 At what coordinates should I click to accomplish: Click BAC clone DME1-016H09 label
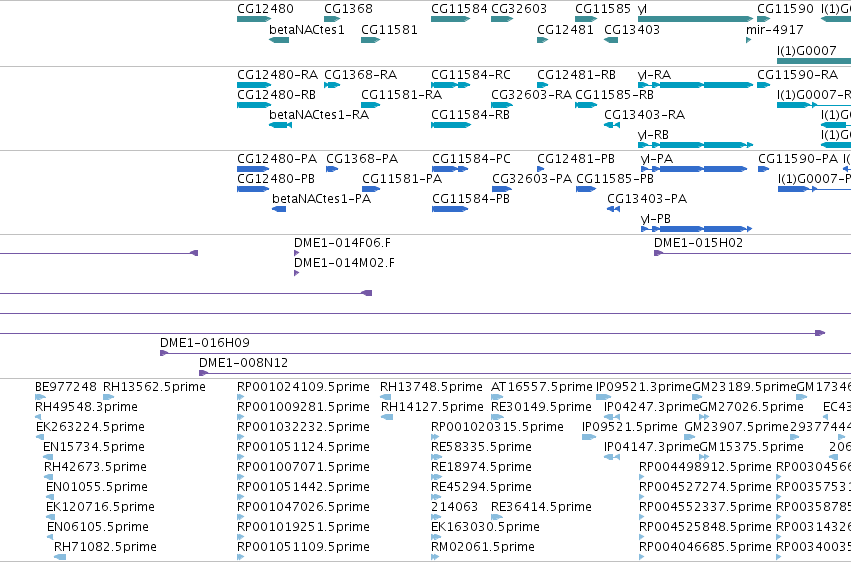coord(205,342)
